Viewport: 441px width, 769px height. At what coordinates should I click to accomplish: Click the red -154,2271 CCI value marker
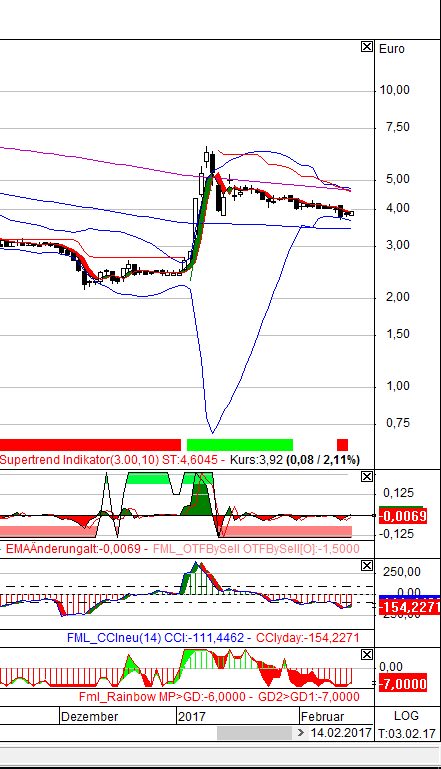[x=409, y=607]
